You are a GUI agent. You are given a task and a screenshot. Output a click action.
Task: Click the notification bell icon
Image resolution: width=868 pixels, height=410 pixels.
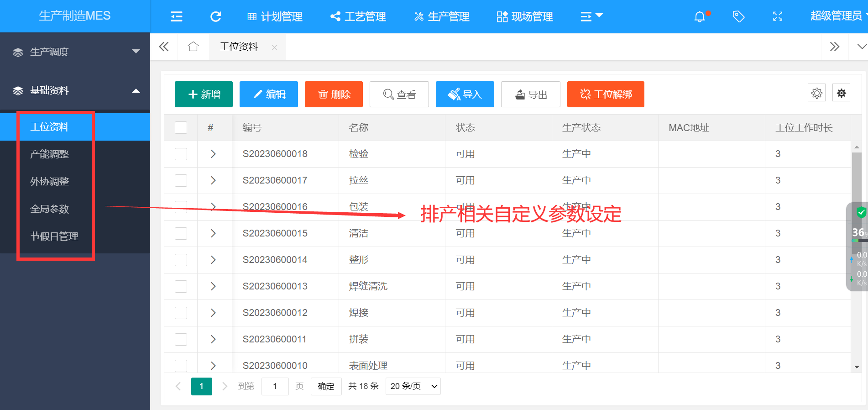[700, 17]
